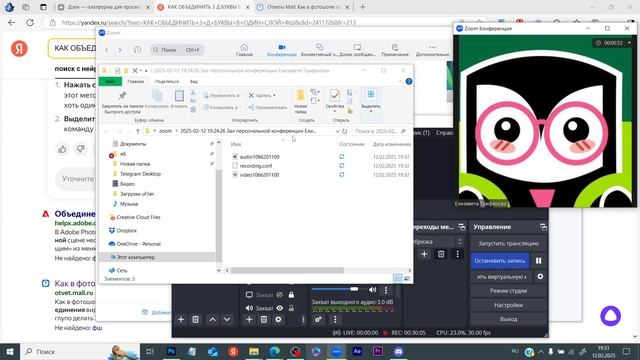Open OBS Settings button

click(x=509, y=305)
